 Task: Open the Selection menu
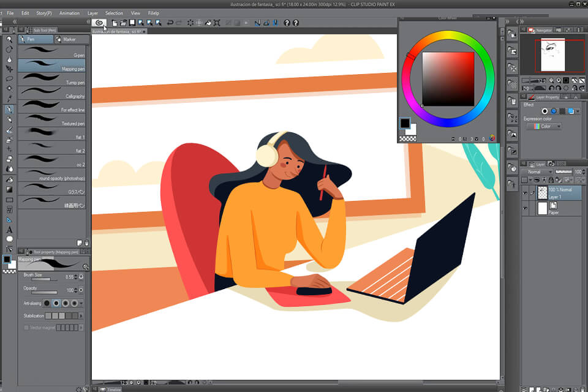coord(114,13)
